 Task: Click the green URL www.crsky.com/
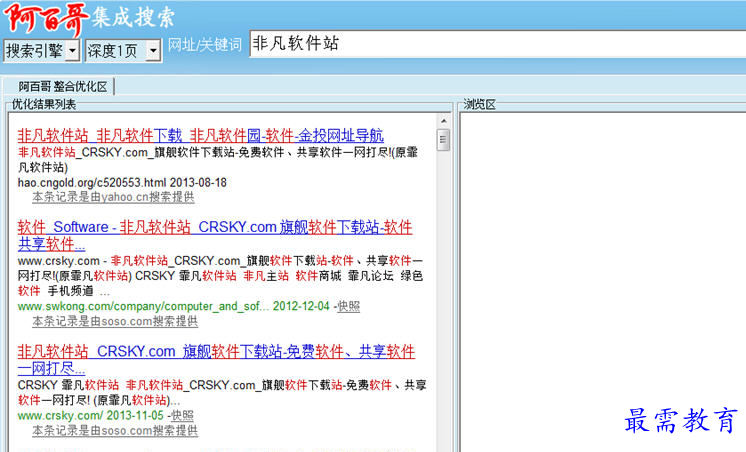pos(60,416)
